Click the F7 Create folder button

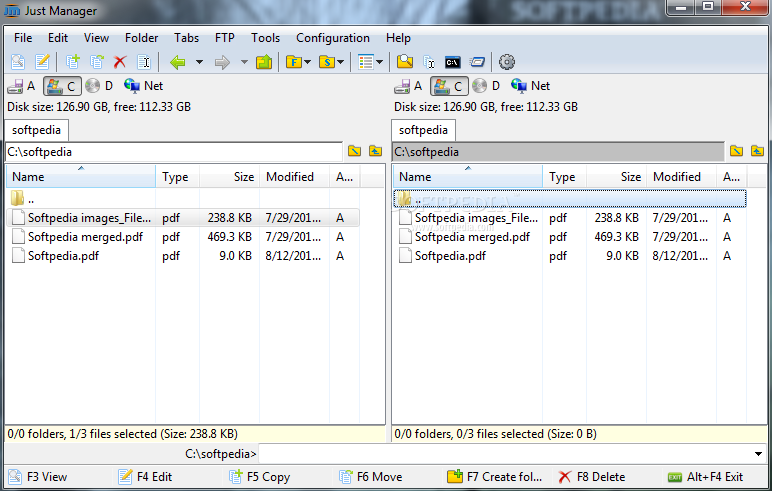coord(495,477)
